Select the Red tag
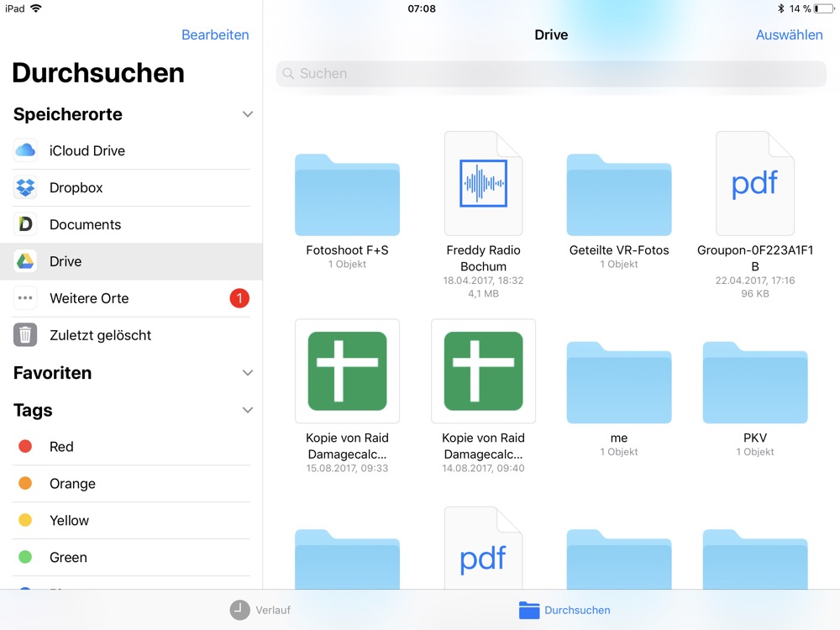The image size is (840, 630). (x=61, y=447)
